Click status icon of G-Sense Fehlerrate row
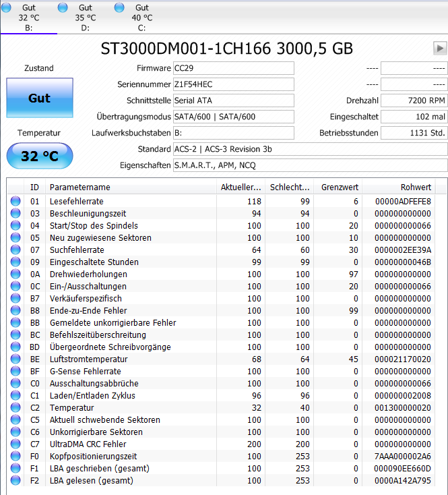The image size is (448, 495). [x=15, y=371]
